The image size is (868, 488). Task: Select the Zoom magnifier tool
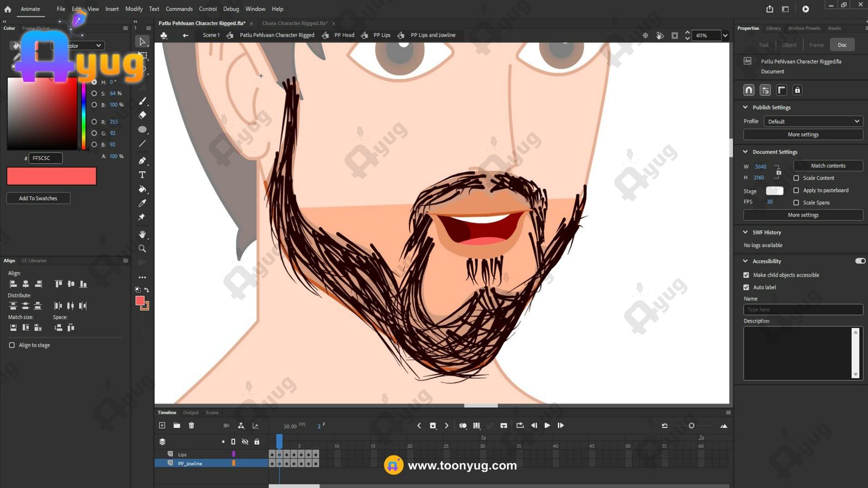coord(142,248)
